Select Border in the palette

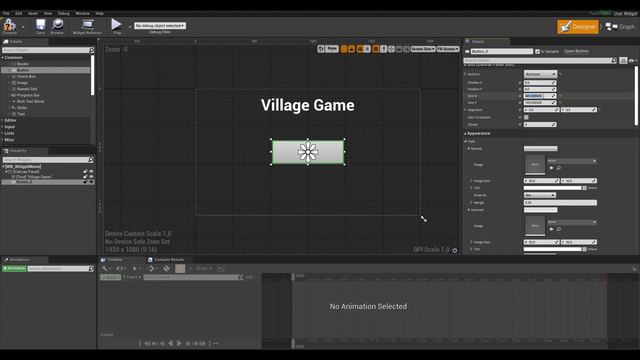pyautogui.click(x=22, y=64)
